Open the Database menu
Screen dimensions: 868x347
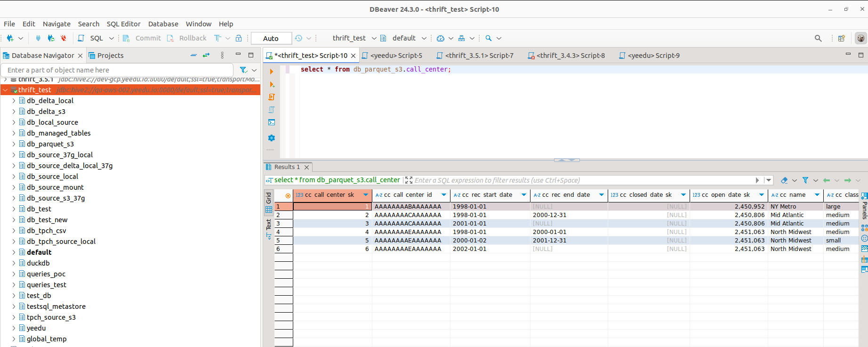point(163,24)
